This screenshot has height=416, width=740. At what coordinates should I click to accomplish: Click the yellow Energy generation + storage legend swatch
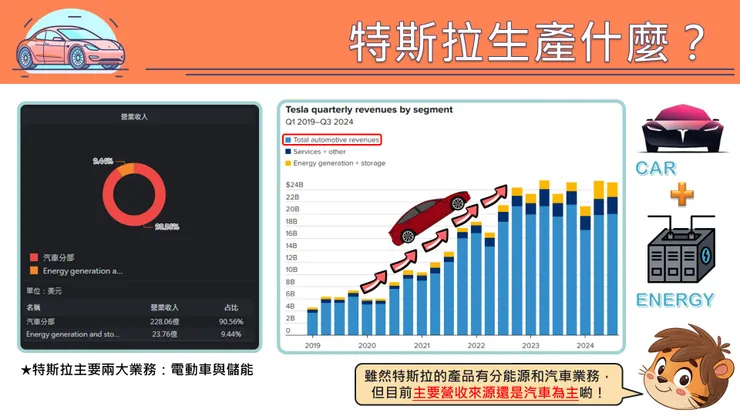[288, 163]
